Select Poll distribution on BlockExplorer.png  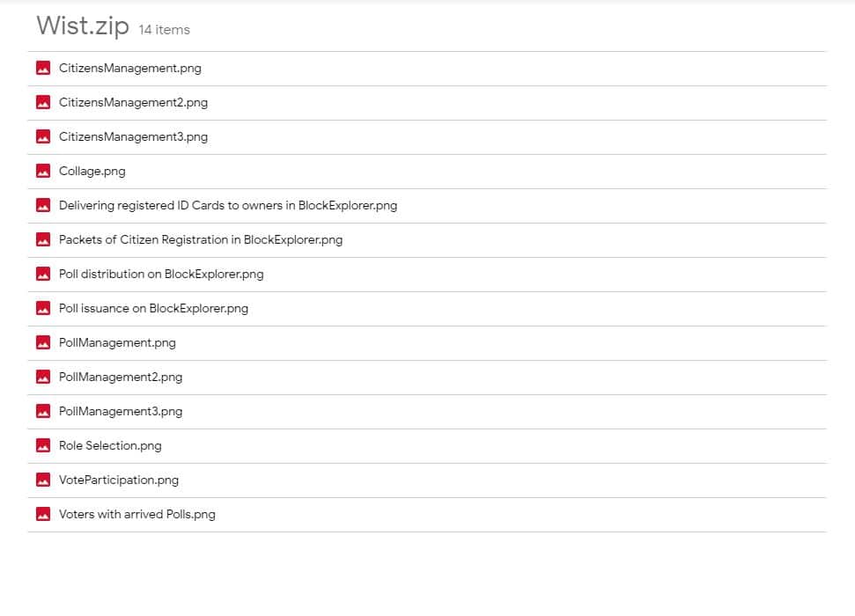[x=160, y=275]
